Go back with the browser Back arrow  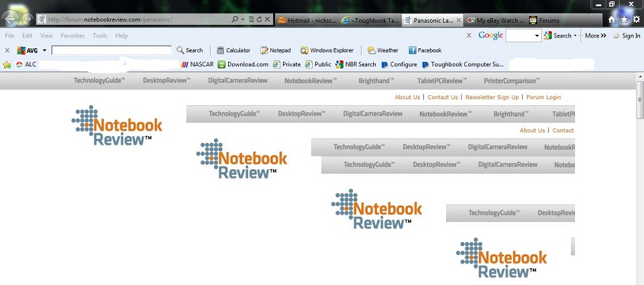click(x=10, y=19)
